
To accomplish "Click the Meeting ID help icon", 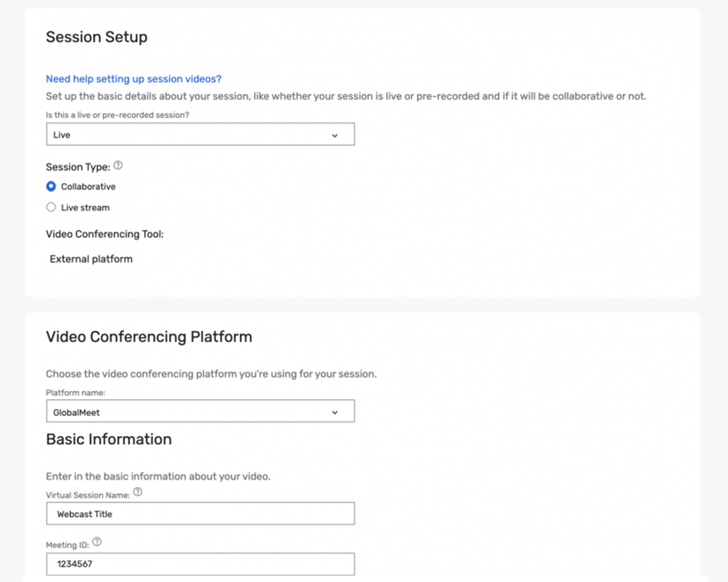I will point(97,542).
